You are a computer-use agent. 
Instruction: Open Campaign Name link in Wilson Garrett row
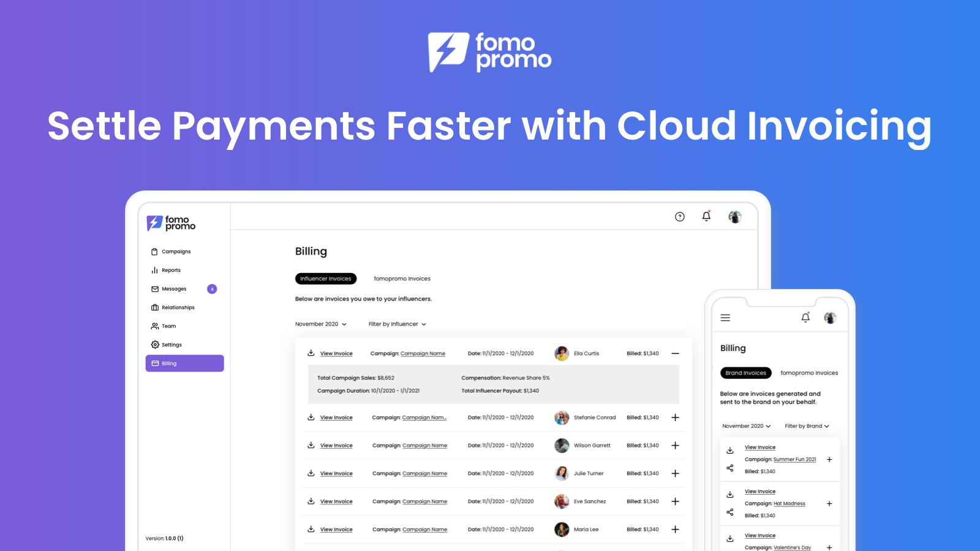(x=424, y=446)
